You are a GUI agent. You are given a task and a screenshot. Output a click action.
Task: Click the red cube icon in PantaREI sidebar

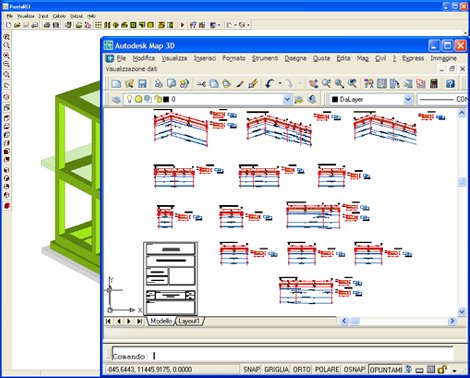[x=7, y=206]
